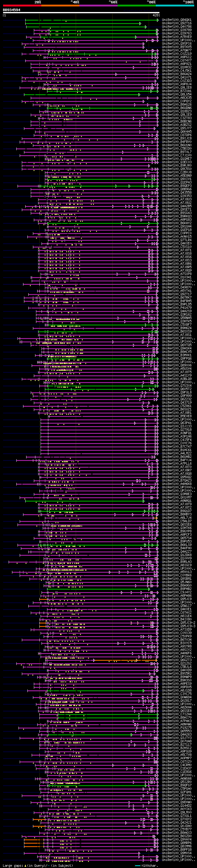
Task: Select the UniRef100_B9T6V5 label
Action: point(176,47)
